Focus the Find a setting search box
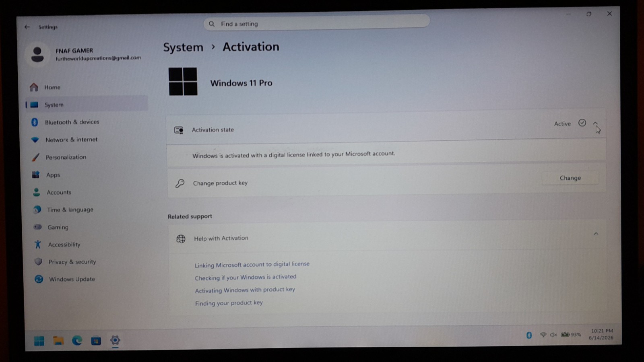This screenshot has width=644, height=362. [316, 23]
